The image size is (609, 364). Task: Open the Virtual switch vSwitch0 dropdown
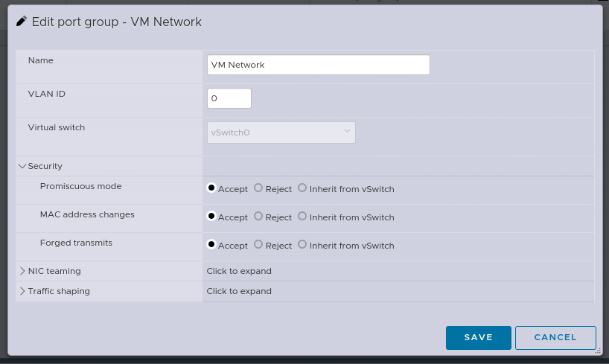coord(281,132)
